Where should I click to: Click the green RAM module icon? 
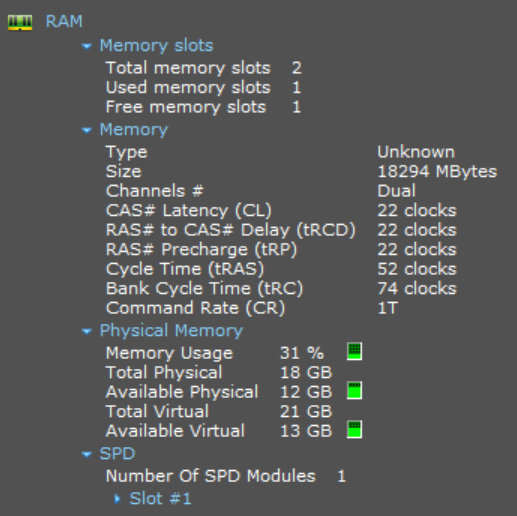click(20, 22)
